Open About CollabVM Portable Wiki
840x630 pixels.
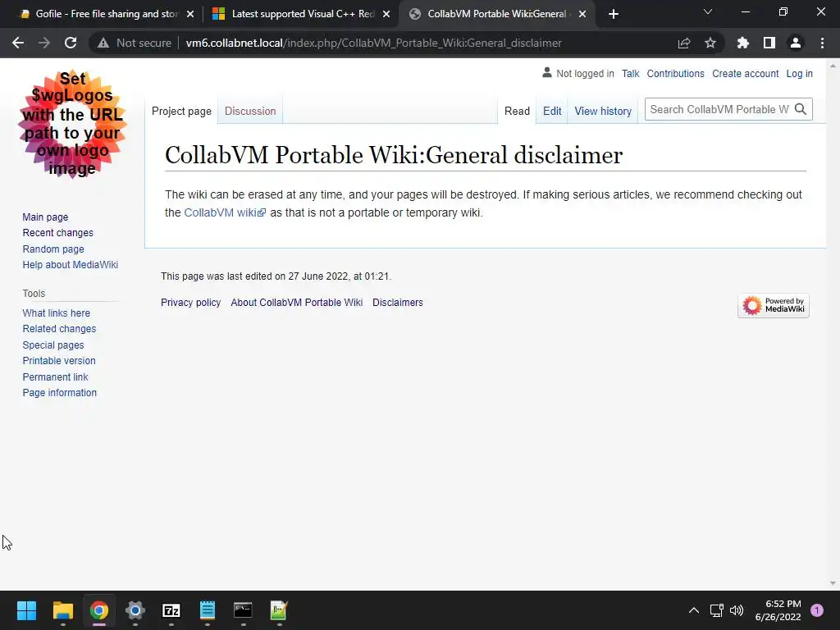[297, 302]
